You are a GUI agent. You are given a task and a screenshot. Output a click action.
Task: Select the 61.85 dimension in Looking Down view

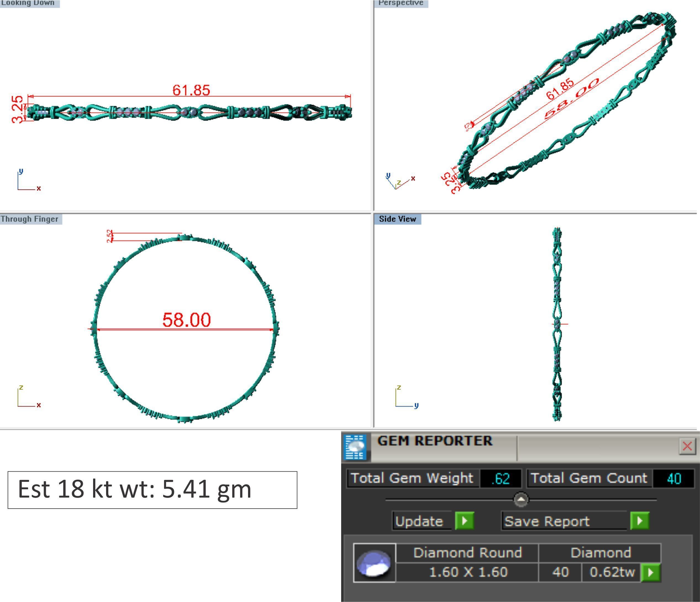[191, 90]
